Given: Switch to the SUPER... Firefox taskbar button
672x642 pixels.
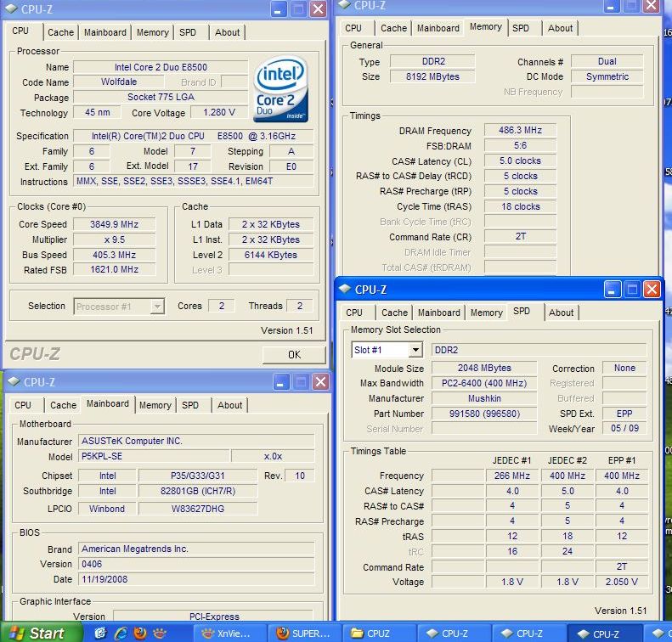Looking at the screenshot, I should 305,633.
